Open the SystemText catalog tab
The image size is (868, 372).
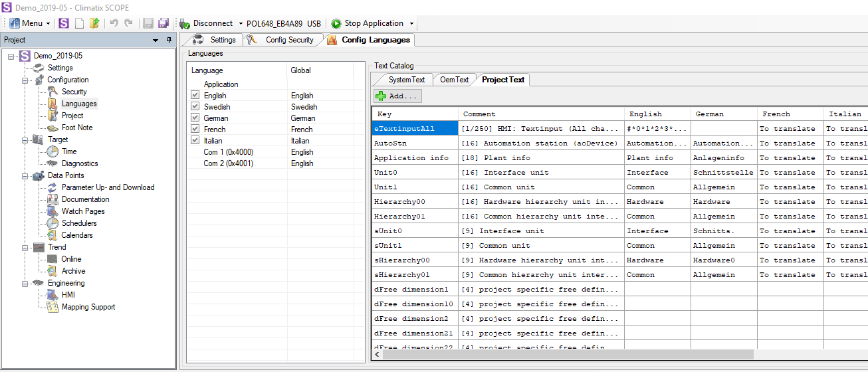[405, 80]
